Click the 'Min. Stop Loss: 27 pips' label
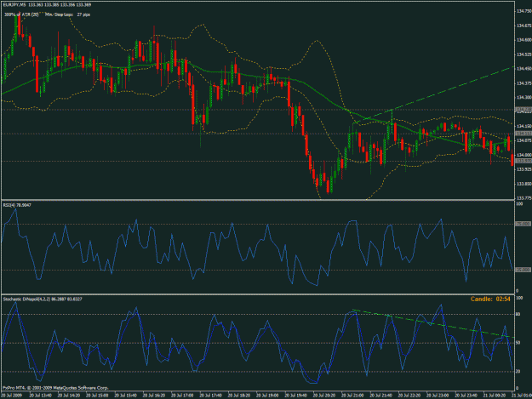 [67, 14]
